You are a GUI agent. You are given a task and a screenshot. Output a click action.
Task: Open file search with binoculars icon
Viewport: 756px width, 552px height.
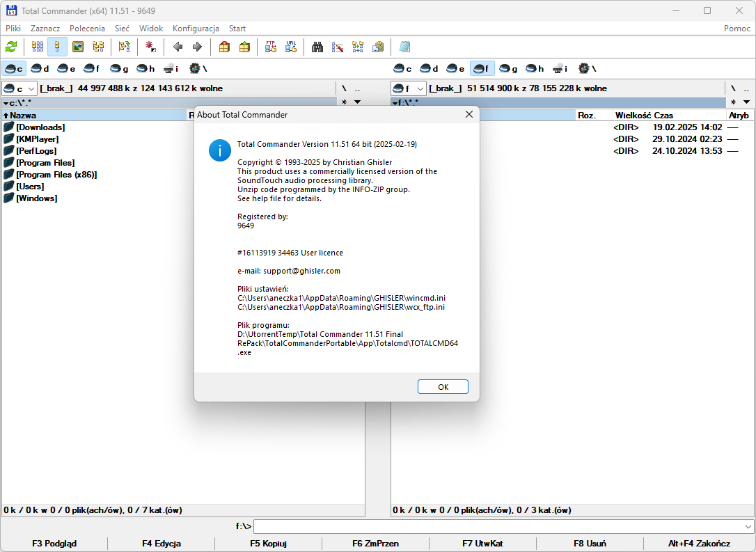pyautogui.click(x=317, y=47)
